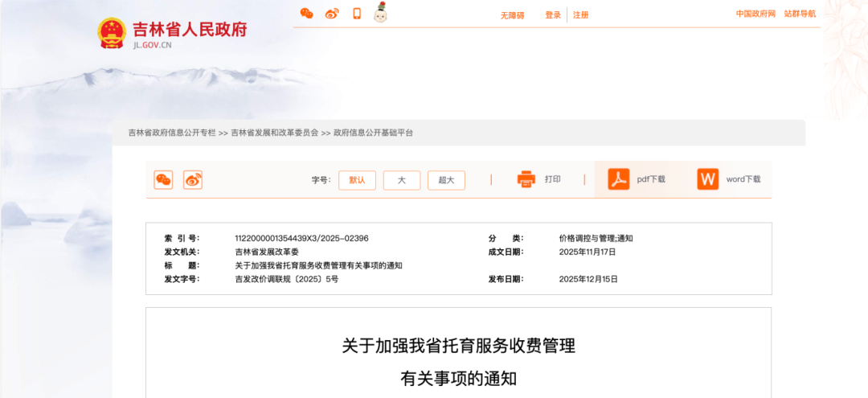This screenshot has height=398, width=868.
Task: Set font size to 默认
Action: (x=357, y=180)
